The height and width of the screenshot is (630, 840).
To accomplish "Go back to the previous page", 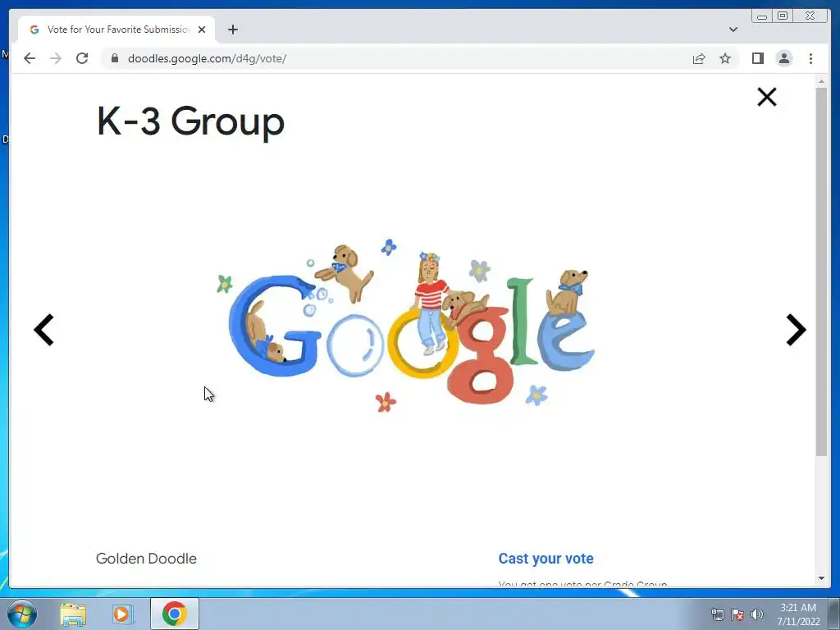I will (30, 58).
